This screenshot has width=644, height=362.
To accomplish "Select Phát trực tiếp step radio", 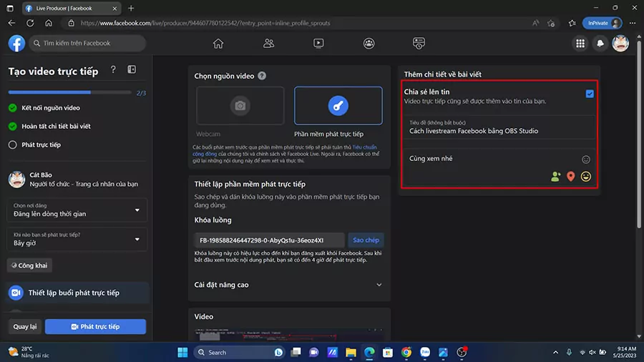I will point(13,145).
